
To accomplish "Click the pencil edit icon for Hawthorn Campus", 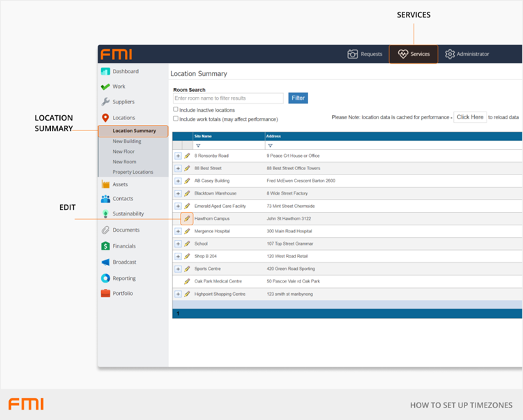I will [187, 218].
